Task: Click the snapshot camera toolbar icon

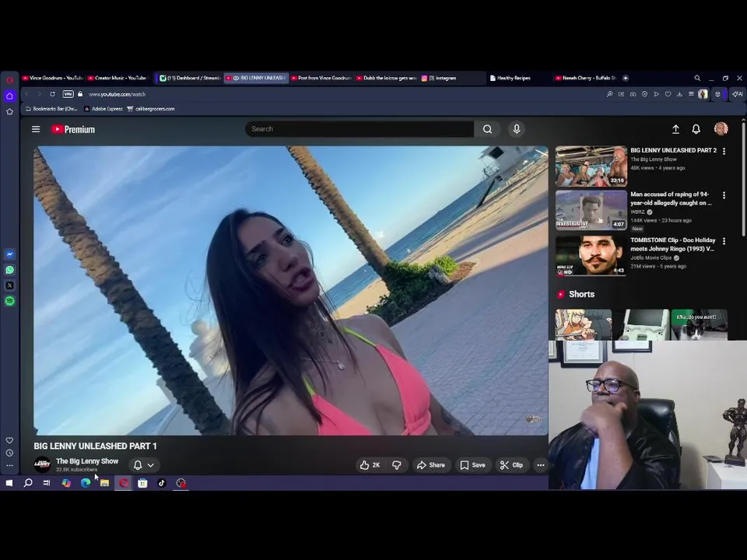Action: click(x=633, y=94)
